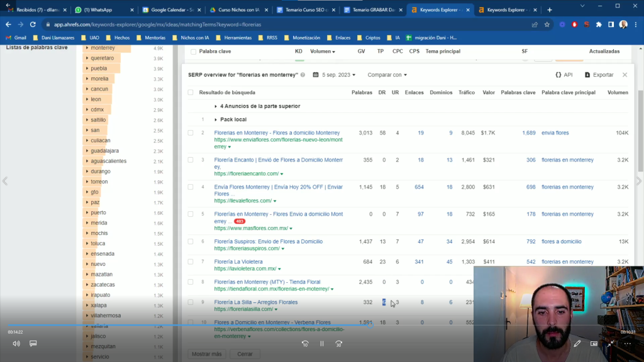Open more options in the video player
Image resolution: width=644 pixels, height=362 pixels.
(628, 344)
